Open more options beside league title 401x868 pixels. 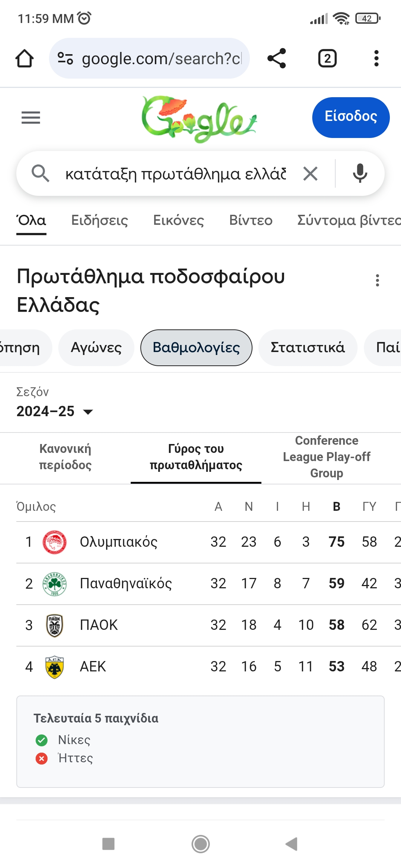click(x=377, y=280)
